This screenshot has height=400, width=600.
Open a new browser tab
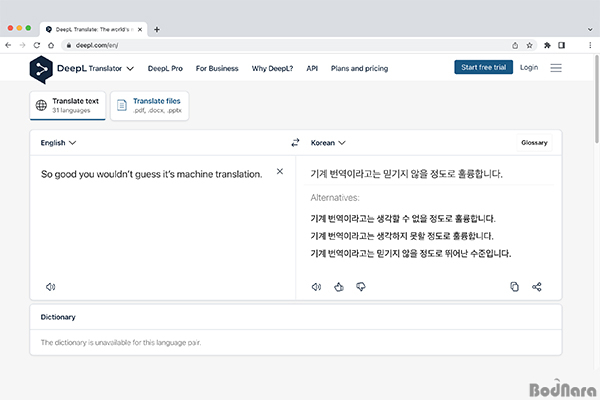(157, 29)
